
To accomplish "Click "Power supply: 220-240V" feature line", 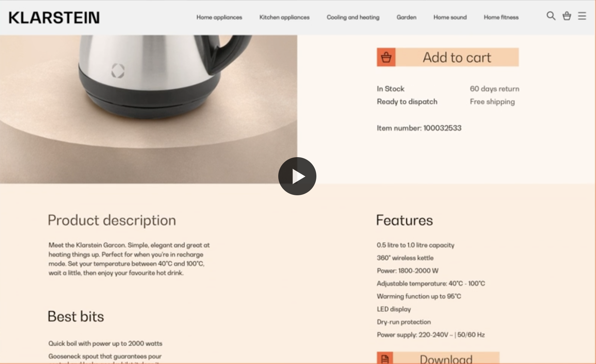I will [x=431, y=335].
